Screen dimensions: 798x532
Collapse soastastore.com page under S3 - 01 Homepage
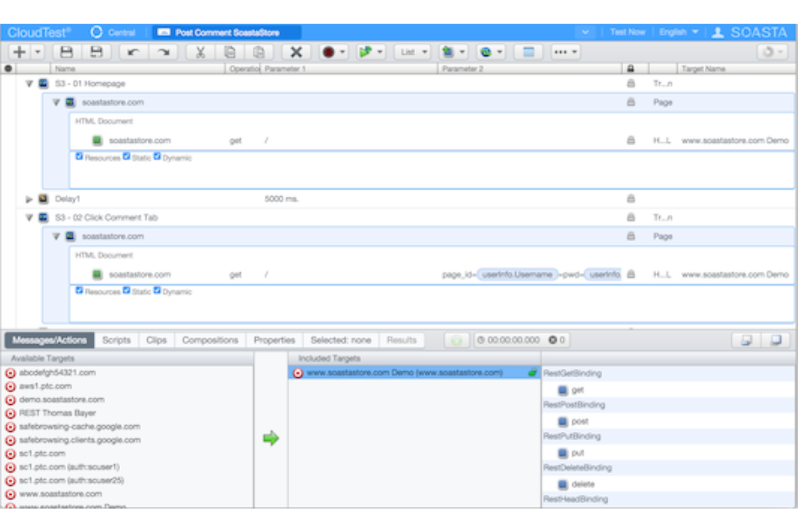pos(56,102)
